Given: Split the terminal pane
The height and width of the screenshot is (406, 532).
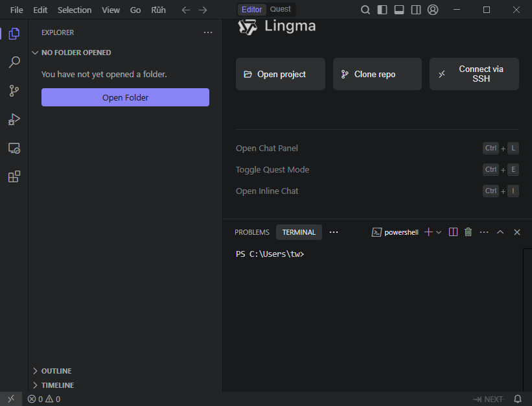Looking at the screenshot, I should 453,232.
